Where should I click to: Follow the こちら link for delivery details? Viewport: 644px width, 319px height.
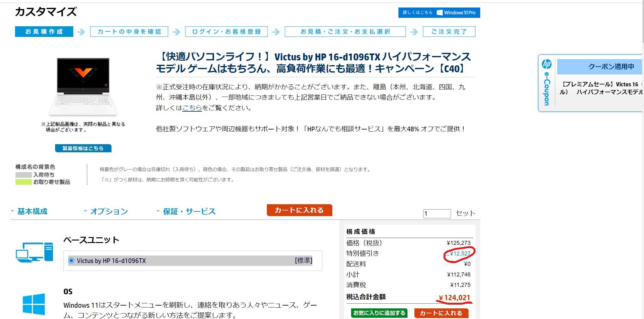(x=192, y=108)
